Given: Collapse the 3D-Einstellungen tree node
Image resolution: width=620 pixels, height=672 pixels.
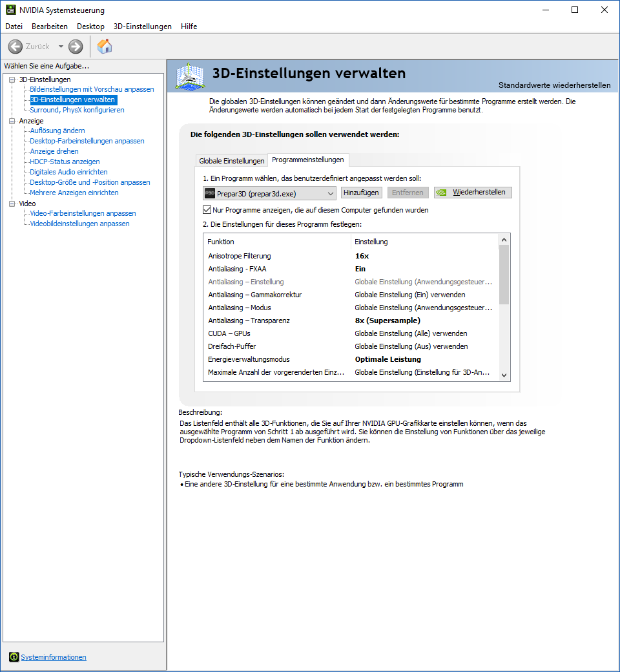Looking at the screenshot, I should [x=12, y=79].
